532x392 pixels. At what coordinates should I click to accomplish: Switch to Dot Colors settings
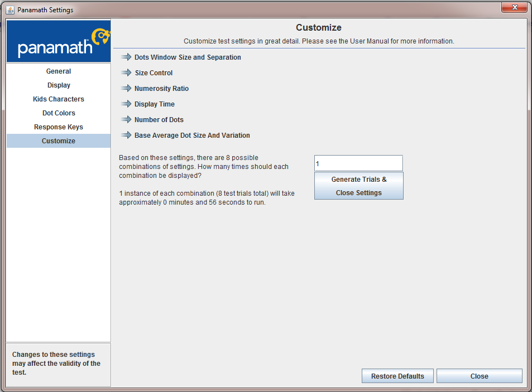click(59, 113)
